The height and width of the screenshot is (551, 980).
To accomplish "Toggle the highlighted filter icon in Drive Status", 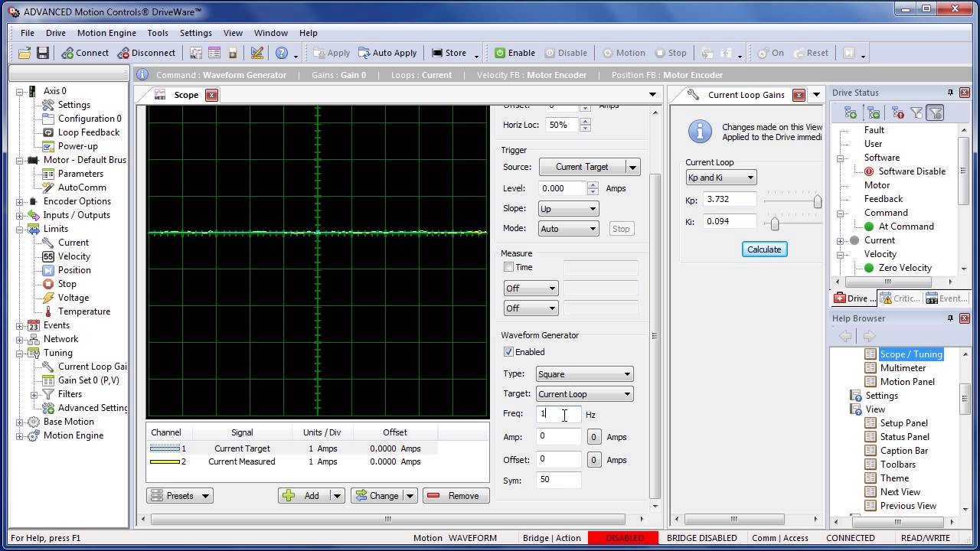I will [x=934, y=112].
